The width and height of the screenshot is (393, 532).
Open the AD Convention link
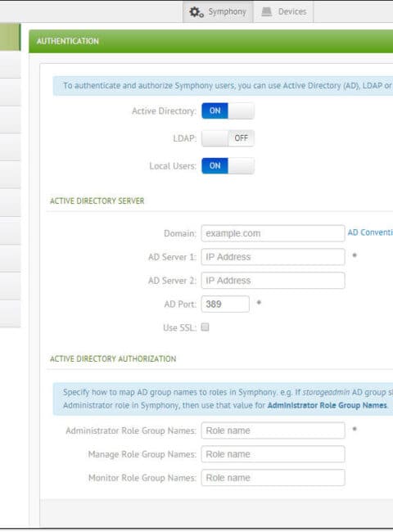(x=370, y=232)
